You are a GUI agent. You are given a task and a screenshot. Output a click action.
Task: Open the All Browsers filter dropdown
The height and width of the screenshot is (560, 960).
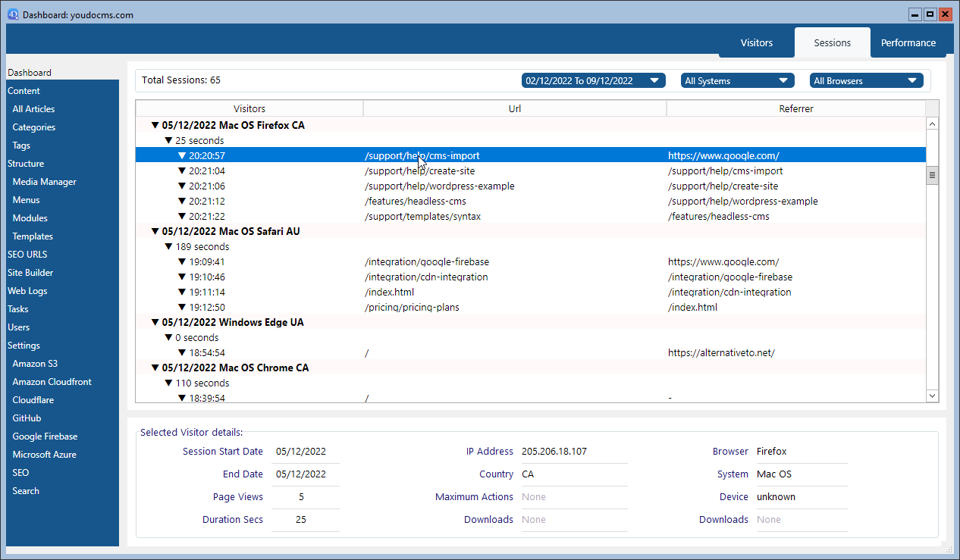[865, 81]
